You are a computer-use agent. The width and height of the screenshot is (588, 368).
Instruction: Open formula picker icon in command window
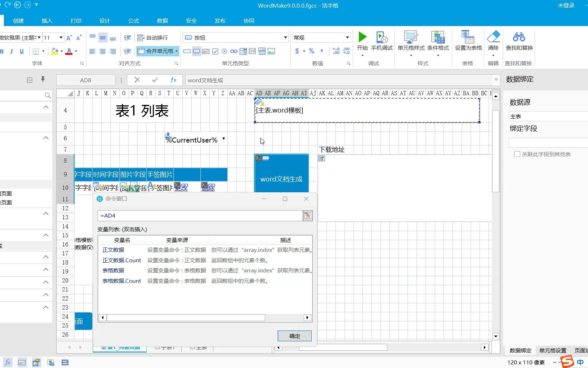(x=308, y=216)
